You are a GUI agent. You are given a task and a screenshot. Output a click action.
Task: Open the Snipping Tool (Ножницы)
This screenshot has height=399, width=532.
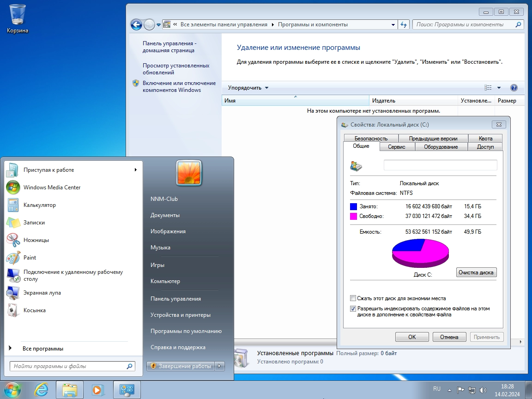[36, 240]
